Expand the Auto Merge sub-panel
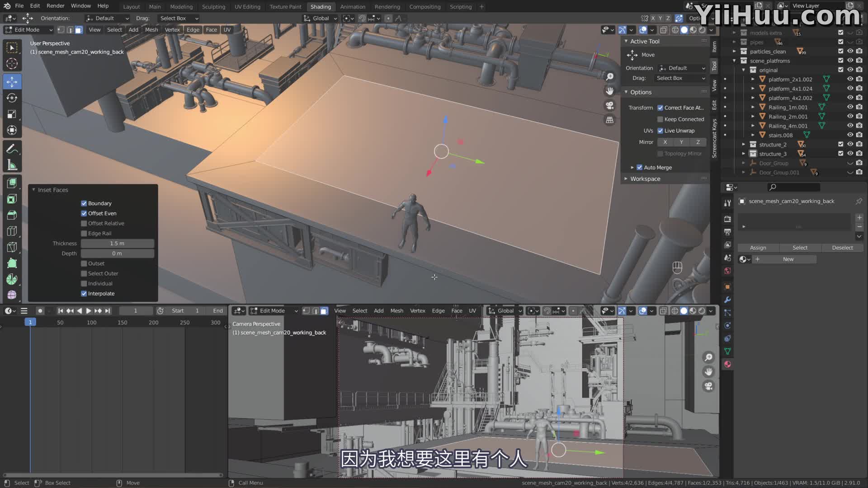The width and height of the screenshot is (868, 488). click(x=632, y=168)
